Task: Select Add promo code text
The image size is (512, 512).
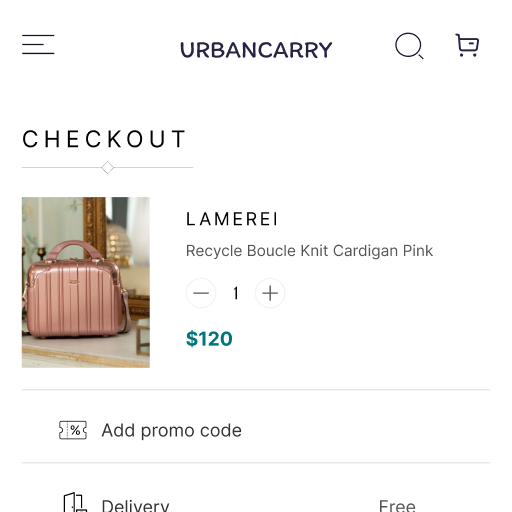Action: coord(172,430)
